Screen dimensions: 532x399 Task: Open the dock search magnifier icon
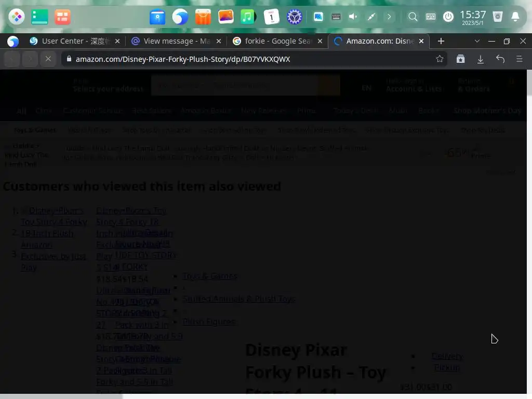coord(413,17)
